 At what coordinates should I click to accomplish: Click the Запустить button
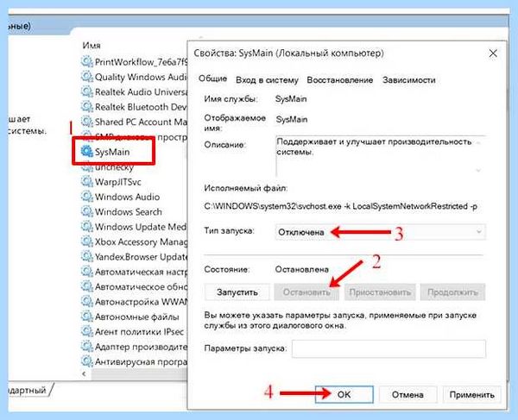[237, 292]
